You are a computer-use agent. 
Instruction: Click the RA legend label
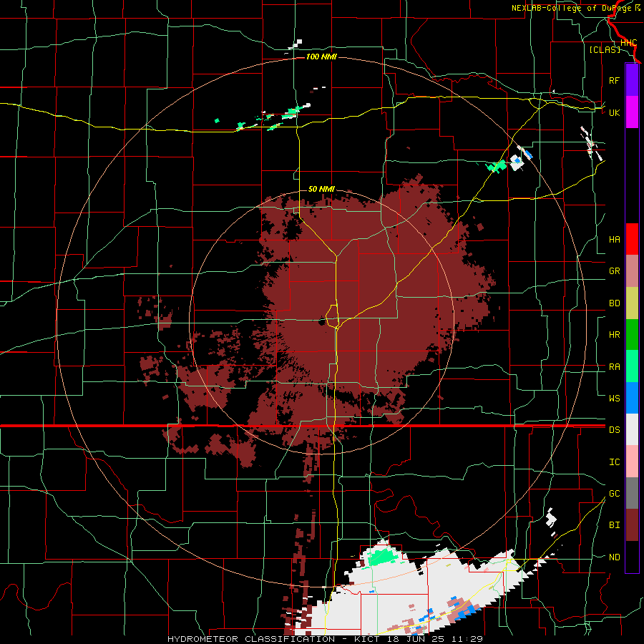coord(614,367)
